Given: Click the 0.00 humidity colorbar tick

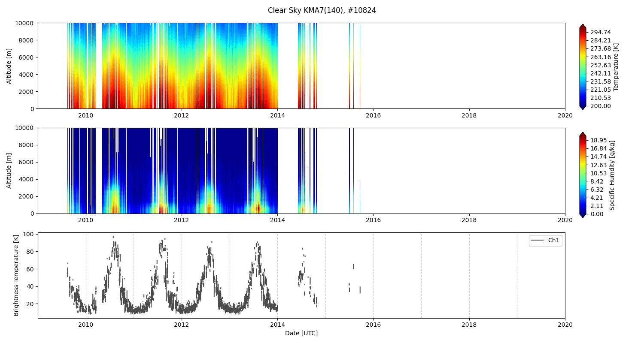Looking at the screenshot, I should [x=597, y=214].
